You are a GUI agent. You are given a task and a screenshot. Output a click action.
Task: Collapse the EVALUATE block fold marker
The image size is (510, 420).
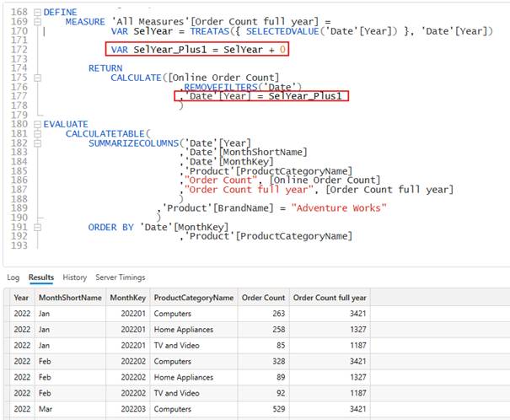(x=37, y=124)
